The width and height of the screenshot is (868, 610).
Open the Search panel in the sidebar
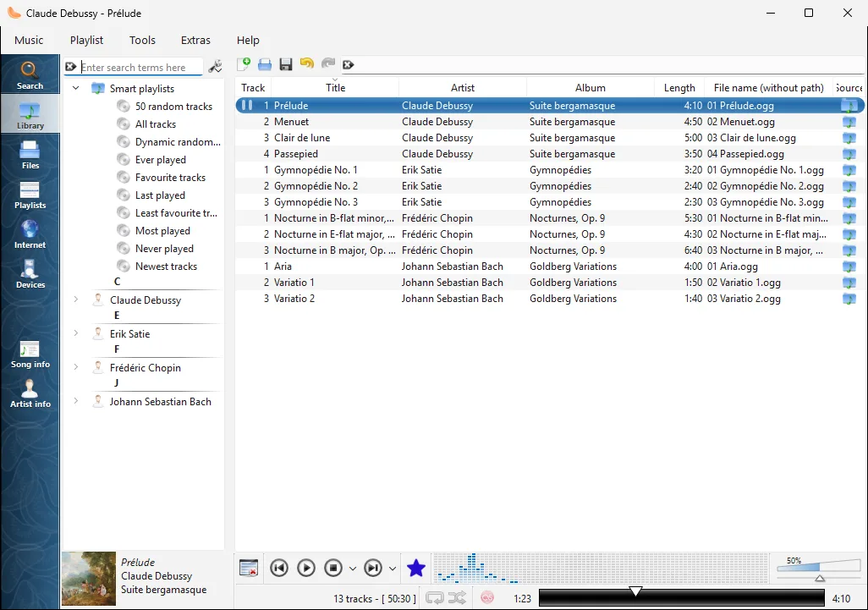[x=30, y=74]
